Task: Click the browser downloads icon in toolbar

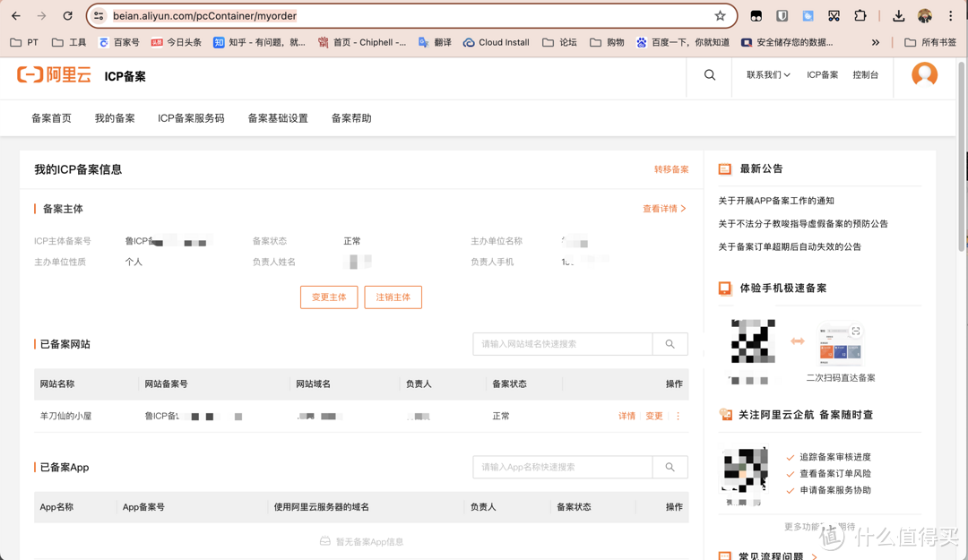Action: pos(898,15)
